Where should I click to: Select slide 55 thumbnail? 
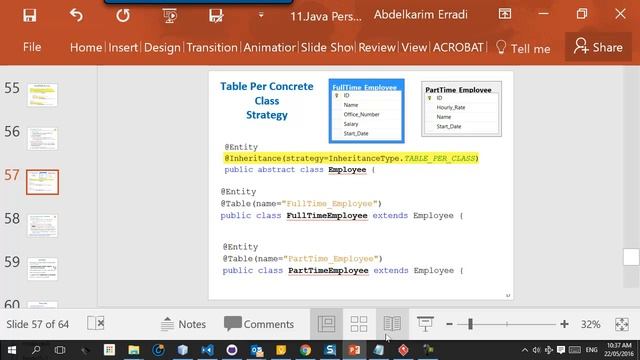pyautogui.click(x=42, y=95)
